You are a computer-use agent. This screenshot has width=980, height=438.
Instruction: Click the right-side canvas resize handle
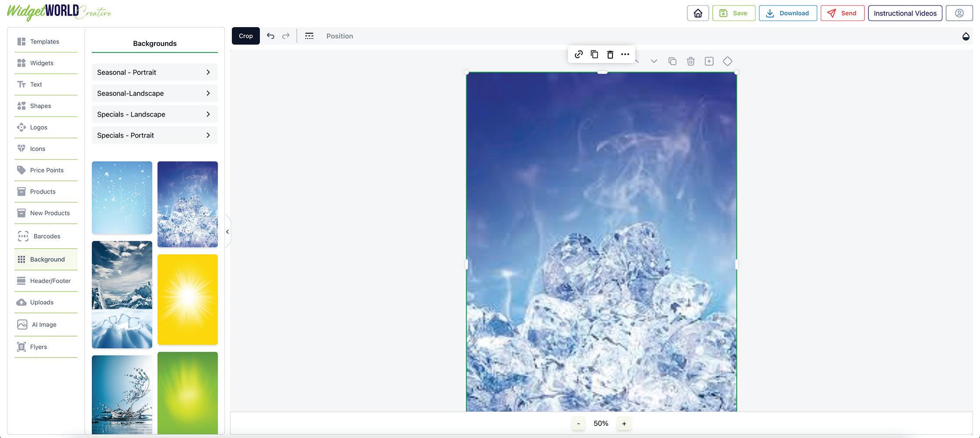pyautogui.click(x=737, y=264)
